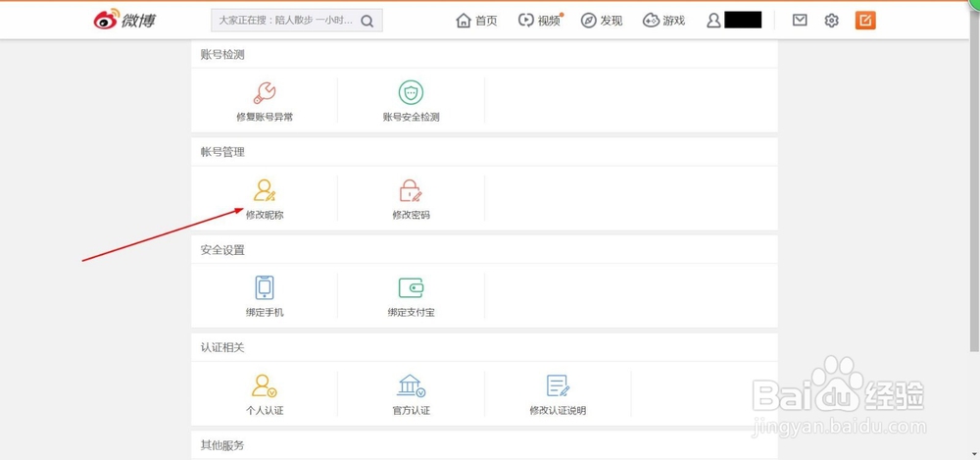This screenshot has width=980, height=460.
Task: Open the 绑定手机 label
Action: coord(265,312)
